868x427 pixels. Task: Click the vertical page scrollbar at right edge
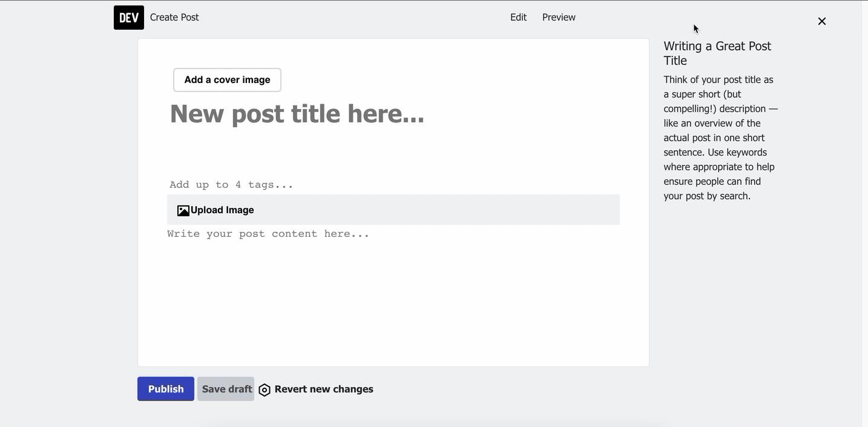point(864,213)
